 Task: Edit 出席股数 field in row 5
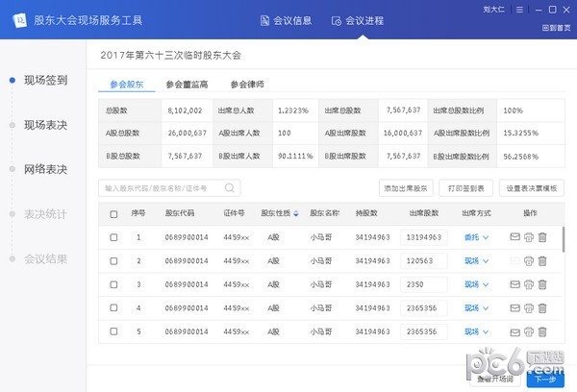click(x=424, y=331)
